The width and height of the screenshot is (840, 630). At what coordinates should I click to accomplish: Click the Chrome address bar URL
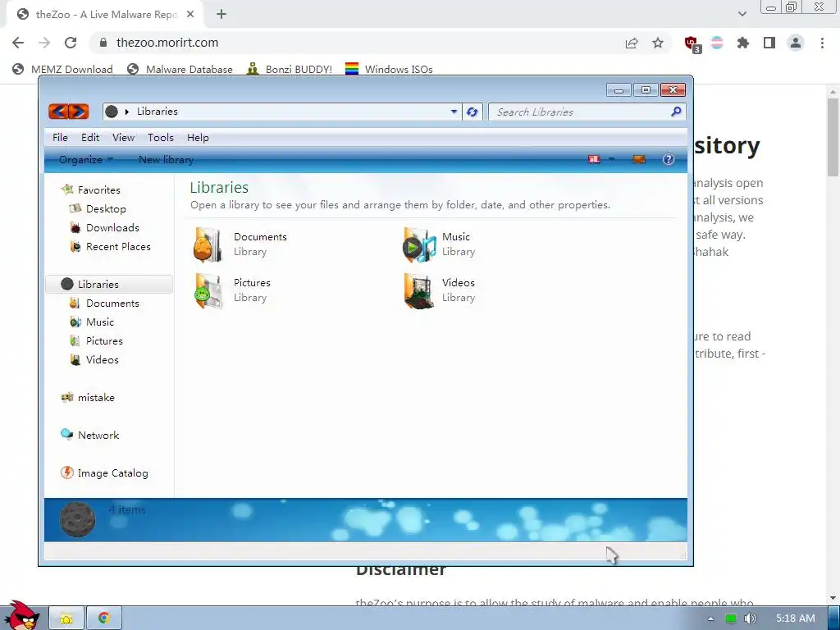(167, 43)
